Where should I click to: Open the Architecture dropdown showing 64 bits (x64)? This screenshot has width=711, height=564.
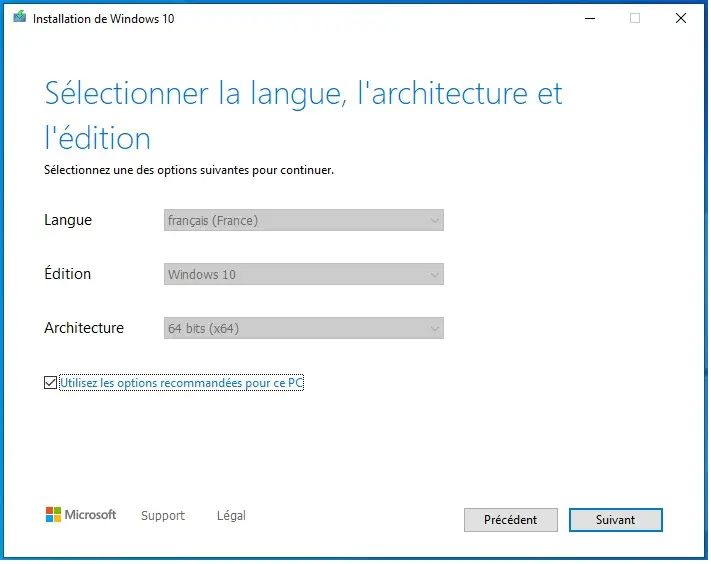(305, 329)
